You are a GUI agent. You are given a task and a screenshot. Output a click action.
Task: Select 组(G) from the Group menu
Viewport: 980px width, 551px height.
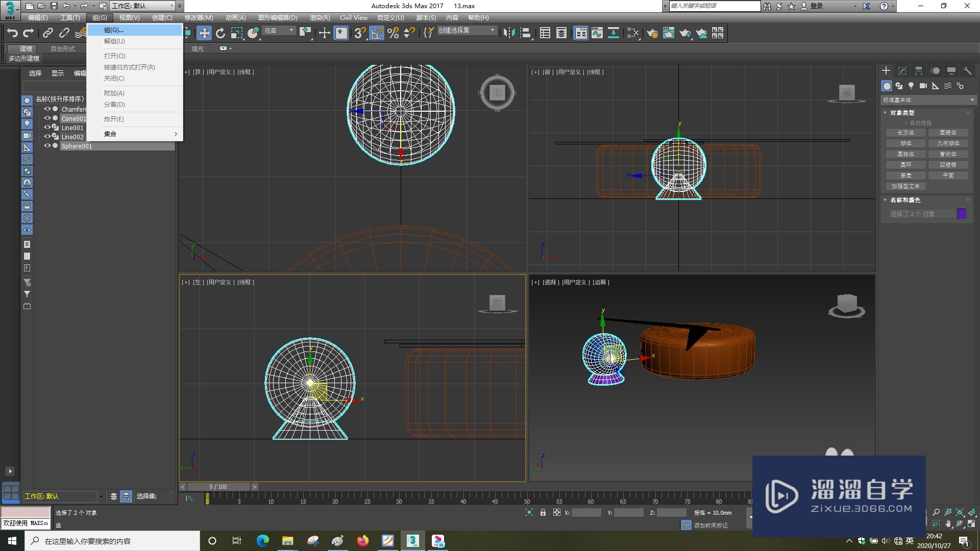point(113,30)
